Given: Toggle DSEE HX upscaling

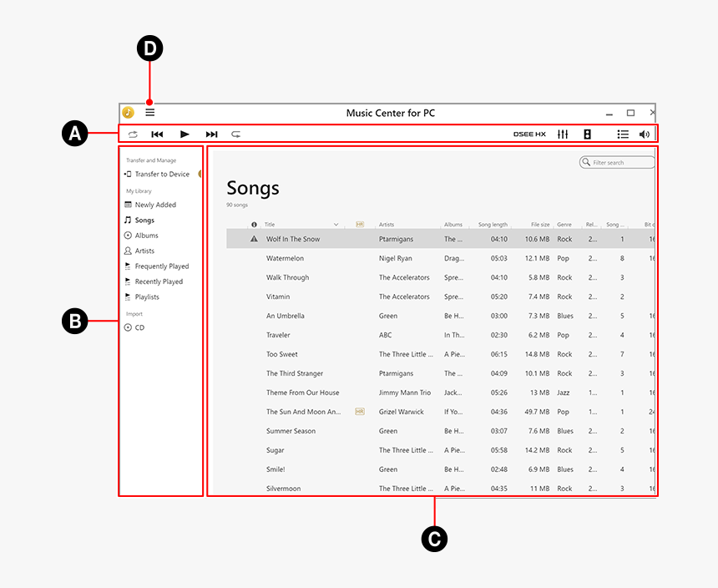Looking at the screenshot, I should tap(529, 134).
